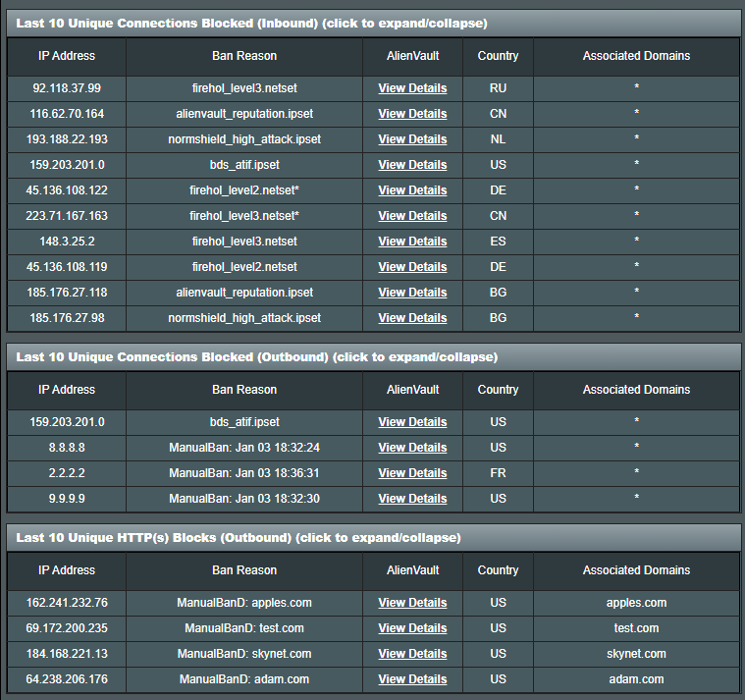Select IP address 45.136.108.122
The width and height of the screenshot is (745, 700).
coord(67,190)
